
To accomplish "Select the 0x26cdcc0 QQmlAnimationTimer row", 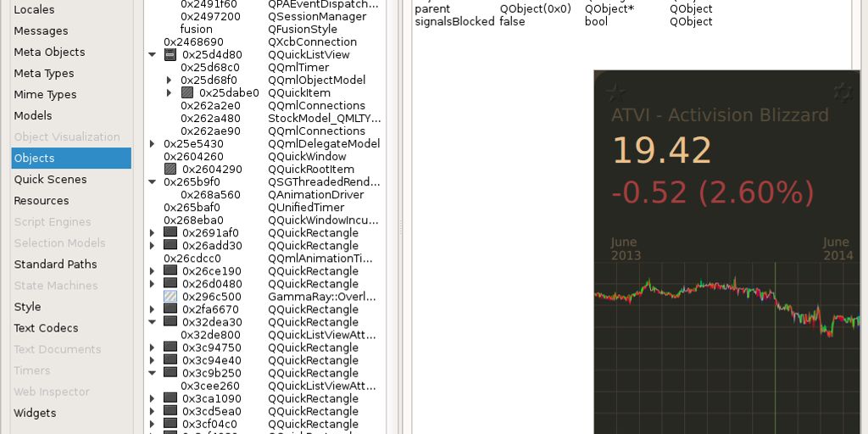I will pyautogui.click(x=264, y=259).
